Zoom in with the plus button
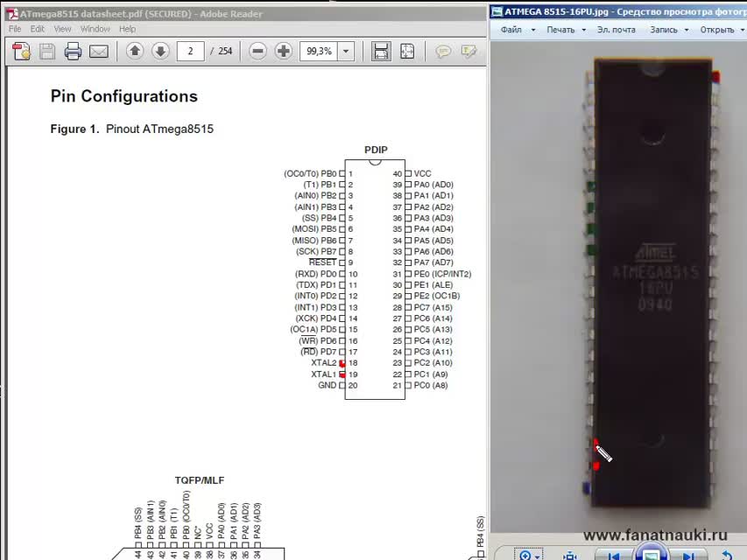747x560 pixels. [284, 51]
